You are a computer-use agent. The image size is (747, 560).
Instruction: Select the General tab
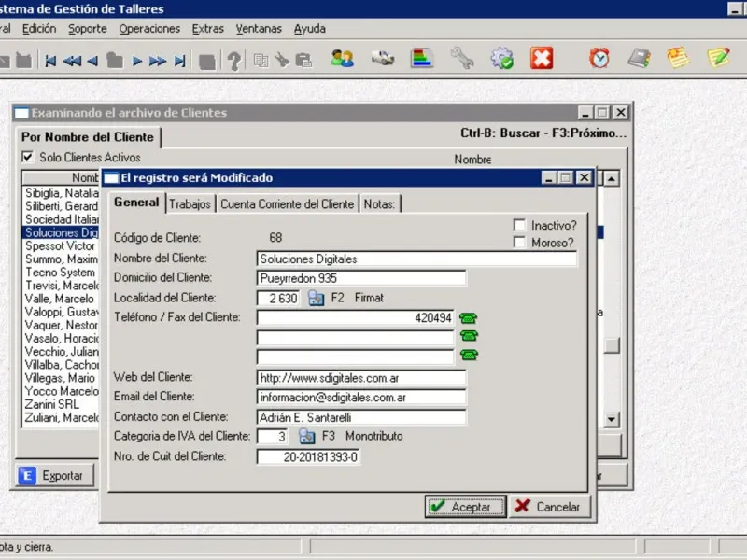(x=136, y=203)
